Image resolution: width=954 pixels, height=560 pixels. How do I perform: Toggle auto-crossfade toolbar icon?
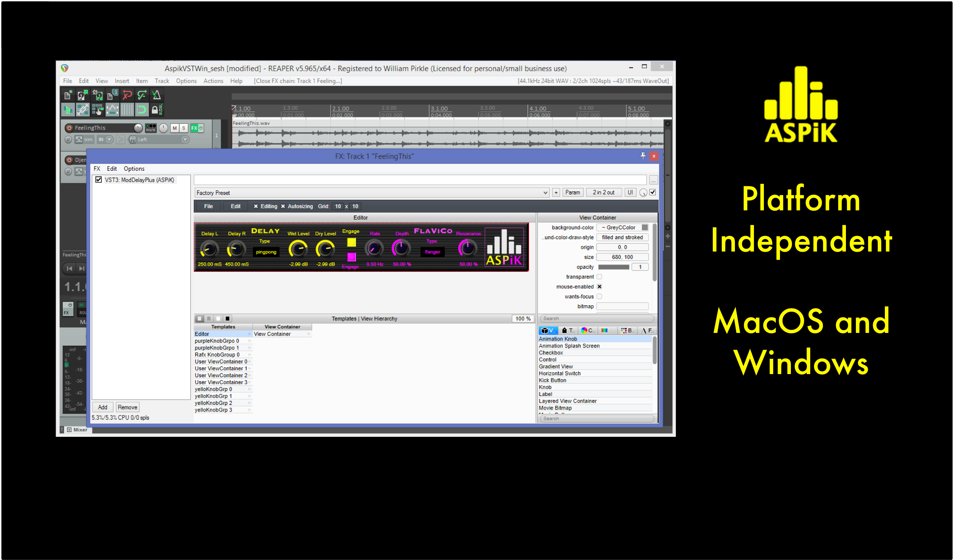pyautogui.click(x=68, y=110)
